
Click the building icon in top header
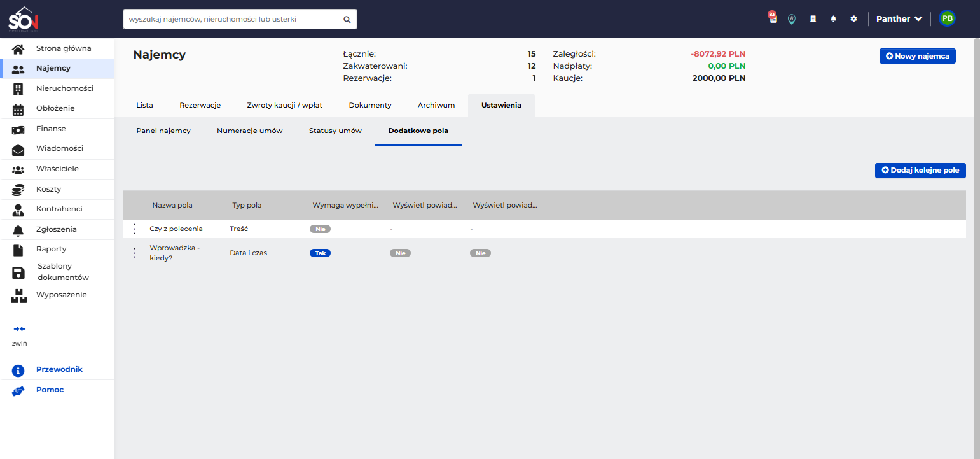click(813, 19)
